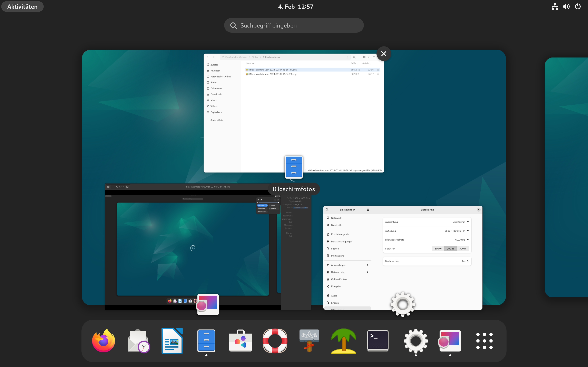The height and width of the screenshot is (367, 588).
Task: Click the Aktivitäten button
Action: point(22,7)
